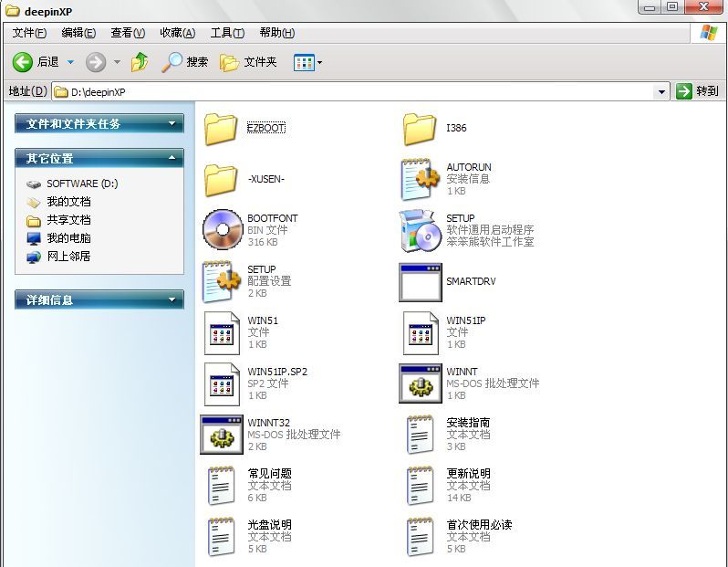Screen dimensions: 728x567
Task: Toggle the 文件夹 folders pane button
Action: pos(248,62)
